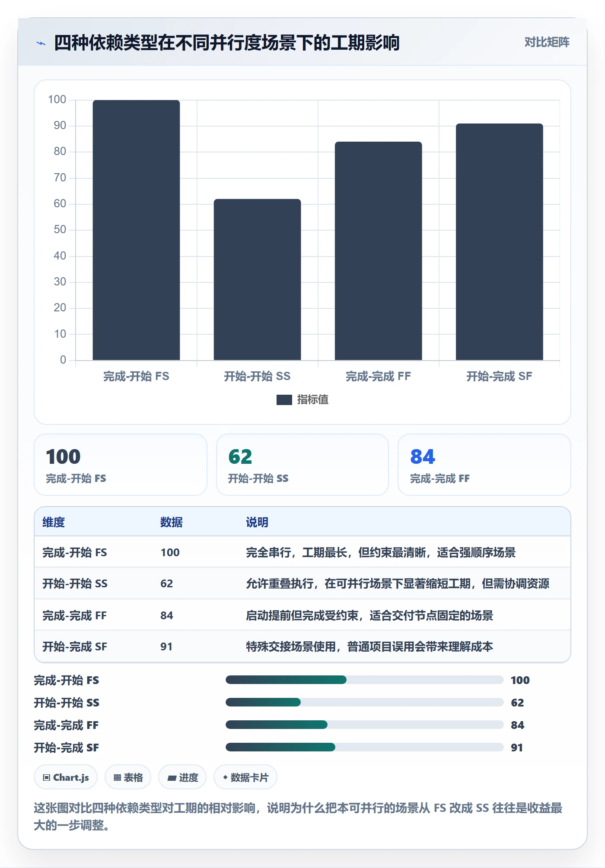
Task: Click description starting 完全串行,工期最长
Action: click(381, 553)
